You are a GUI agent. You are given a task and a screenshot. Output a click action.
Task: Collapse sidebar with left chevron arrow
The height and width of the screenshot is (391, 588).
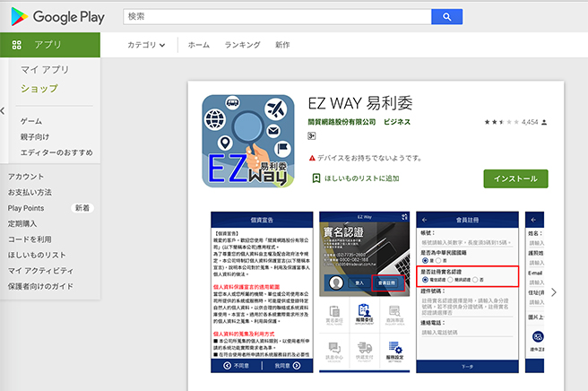click(3, 111)
